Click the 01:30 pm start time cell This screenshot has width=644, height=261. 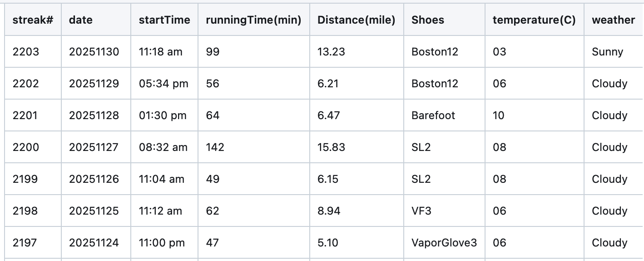point(163,115)
